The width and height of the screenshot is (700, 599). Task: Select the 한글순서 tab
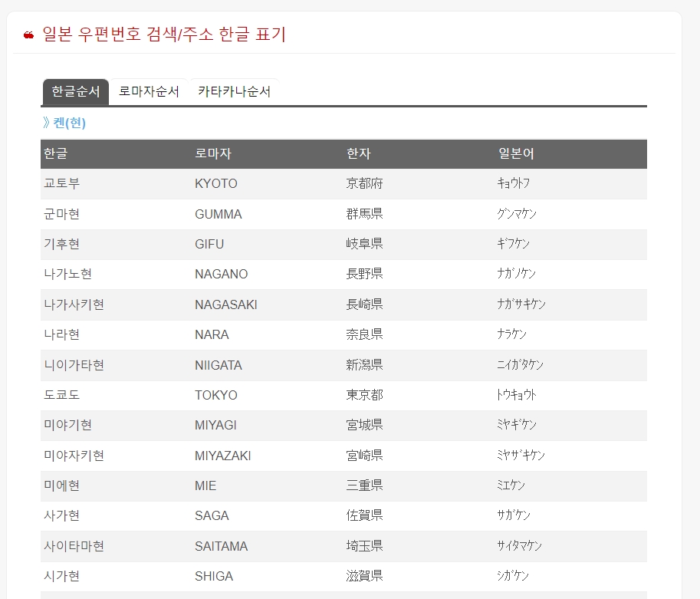click(74, 91)
